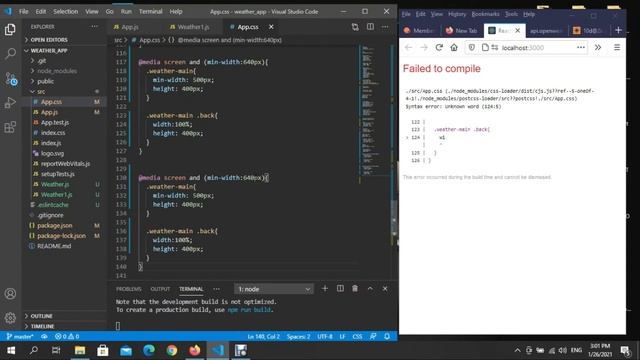Change UTF-8 encoding in status bar
The width and height of the screenshot is (640, 360).
pos(325,336)
